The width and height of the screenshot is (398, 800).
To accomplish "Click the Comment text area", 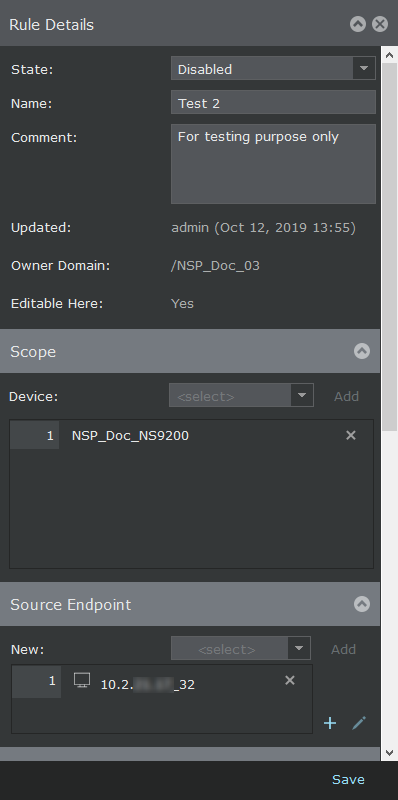I will pos(273,164).
